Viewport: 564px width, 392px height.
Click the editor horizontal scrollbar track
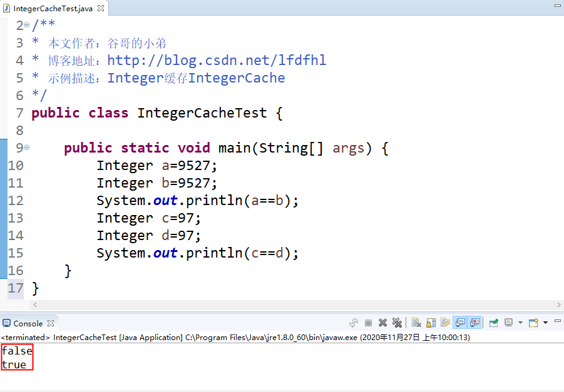[x=297, y=304]
